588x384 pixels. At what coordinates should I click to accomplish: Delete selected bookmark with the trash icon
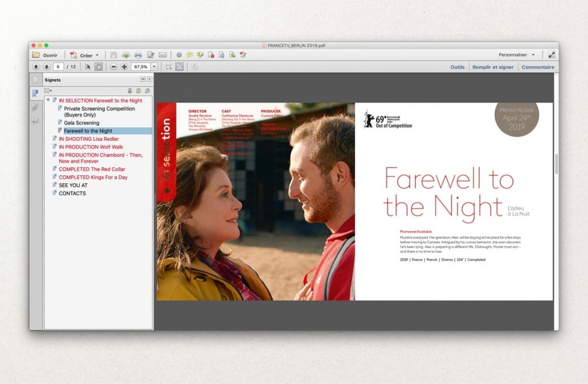(x=130, y=91)
